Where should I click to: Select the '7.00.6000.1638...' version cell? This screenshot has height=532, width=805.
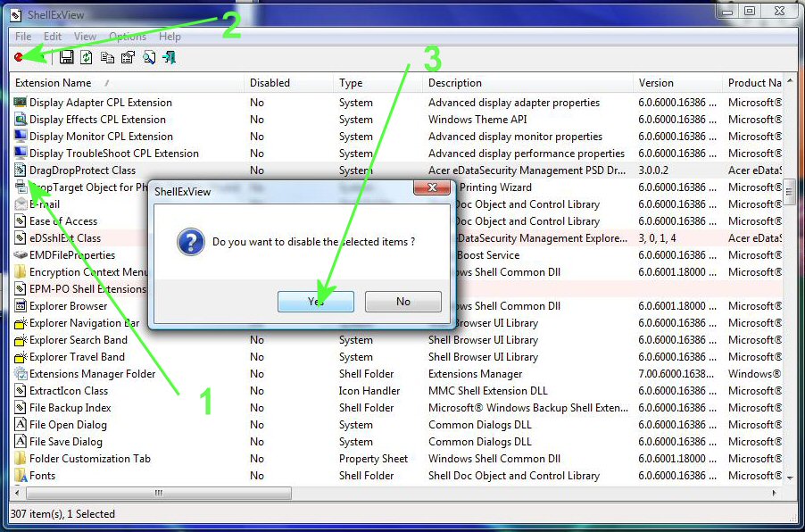click(676, 373)
